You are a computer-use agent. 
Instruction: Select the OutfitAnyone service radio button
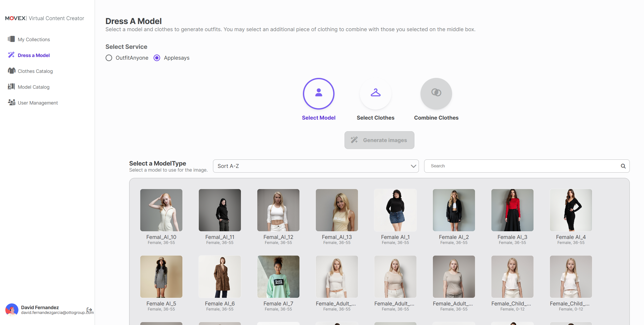(109, 58)
